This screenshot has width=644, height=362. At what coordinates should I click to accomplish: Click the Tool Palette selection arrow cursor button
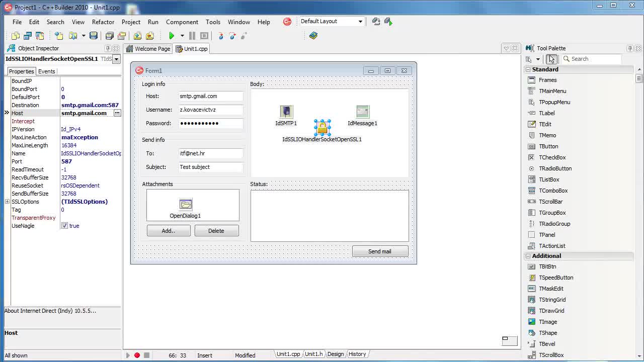click(551, 59)
